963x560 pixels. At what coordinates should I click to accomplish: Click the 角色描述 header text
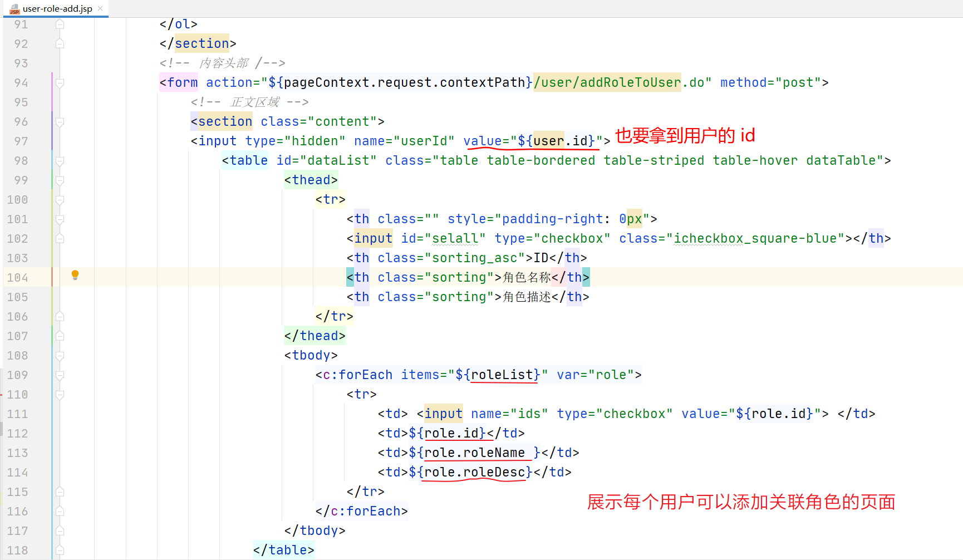(x=527, y=297)
